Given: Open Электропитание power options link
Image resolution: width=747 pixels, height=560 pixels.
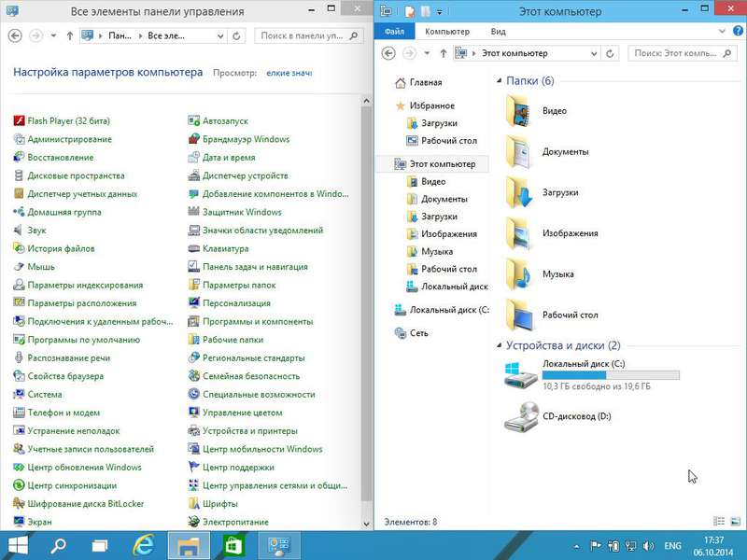Looking at the screenshot, I should pyautogui.click(x=234, y=522).
